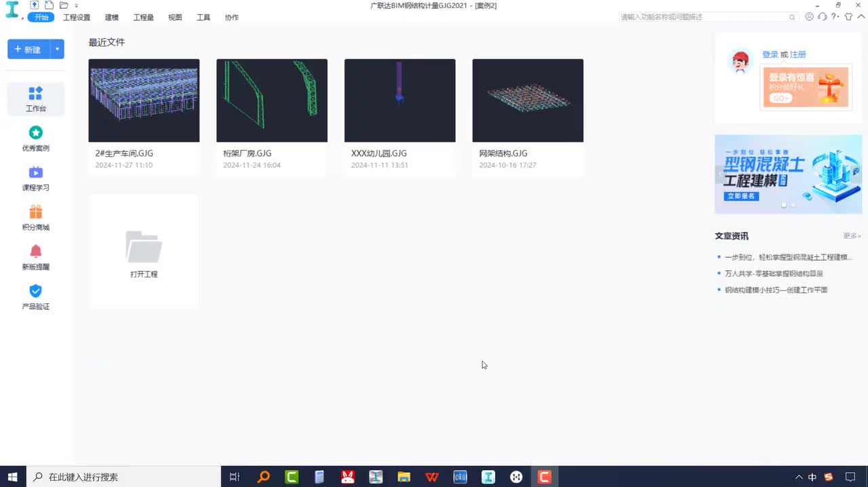868x487 pixels.
Task: Expand the quick access toolbar customize arrow
Action: pos(76,5)
